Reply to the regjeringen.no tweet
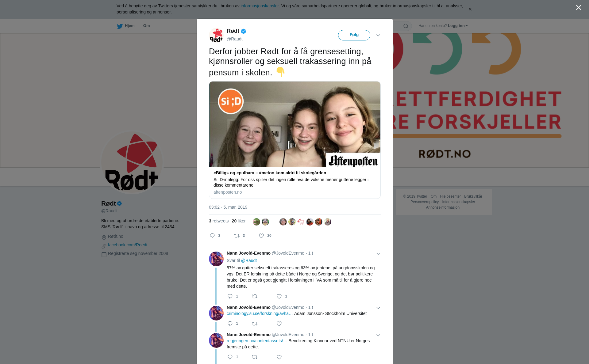589x364 pixels. [x=230, y=357]
